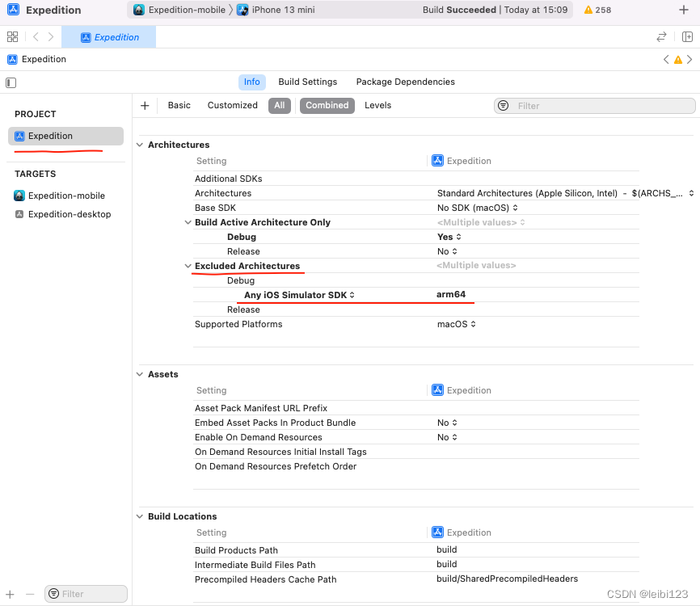Show All build settings
The width and height of the screenshot is (700, 606).
280,106
